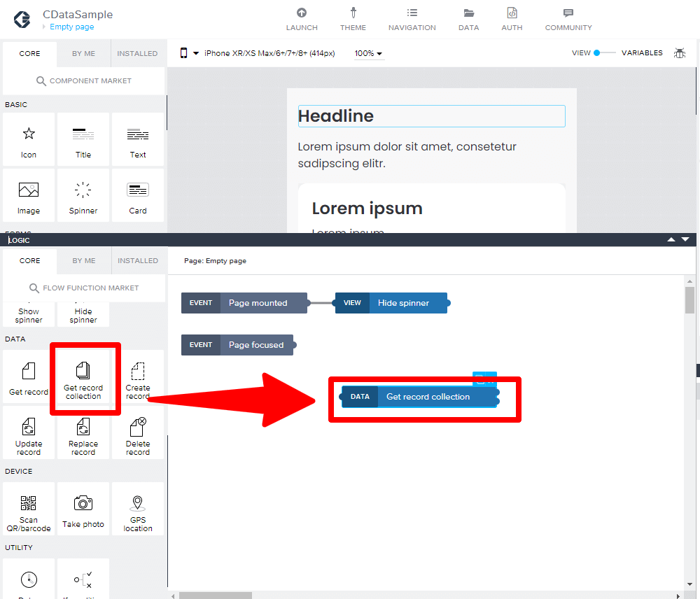Open the Community page
Viewport: 700px width, 599px height.
click(x=568, y=20)
